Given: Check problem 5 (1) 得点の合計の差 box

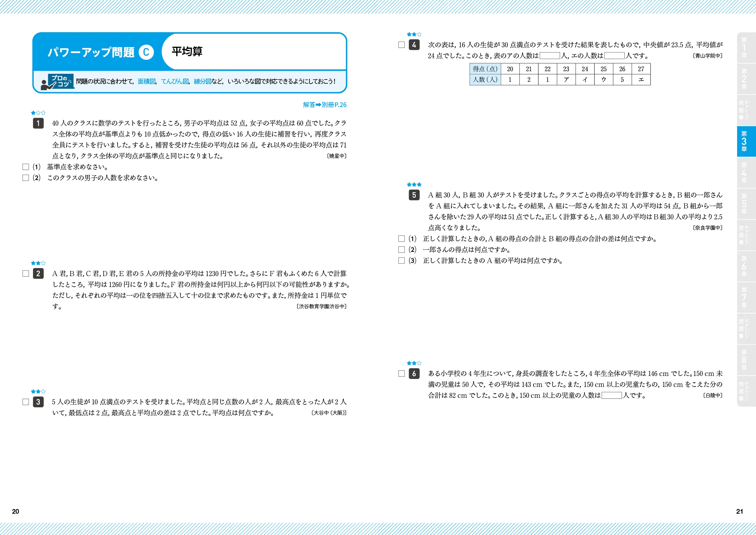Looking at the screenshot, I should coord(401,239).
